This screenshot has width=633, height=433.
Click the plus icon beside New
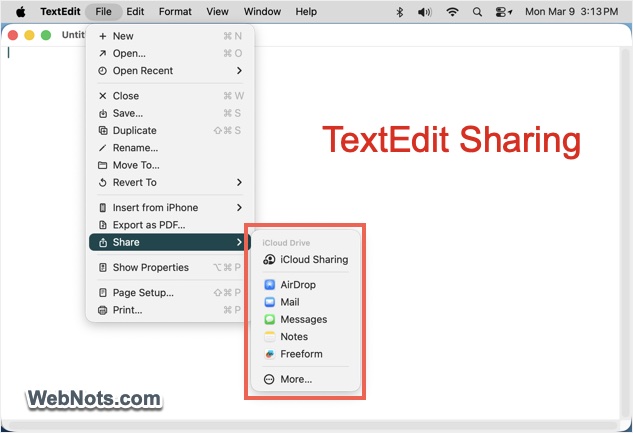click(x=103, y=36)
